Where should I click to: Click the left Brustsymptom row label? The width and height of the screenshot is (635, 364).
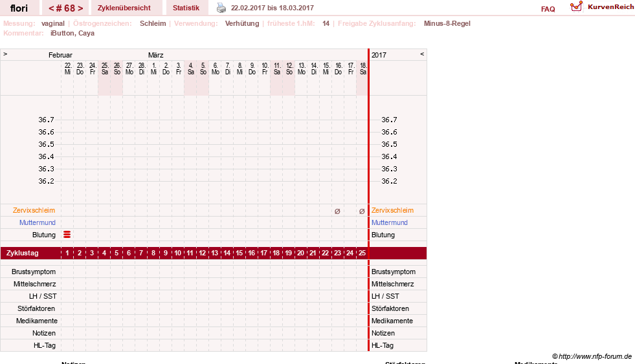(34, 272)
